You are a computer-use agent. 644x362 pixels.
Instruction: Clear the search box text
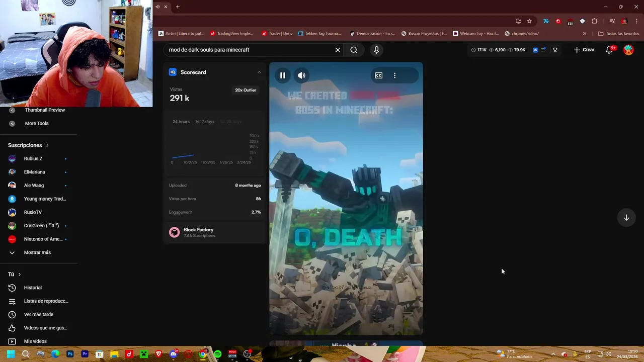tap(338, 50)
